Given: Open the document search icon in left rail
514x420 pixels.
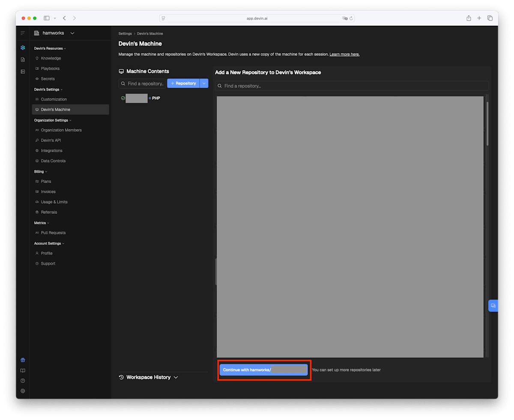Looking at the screenshot, I should pyautogui.click(x=23, y=60).
